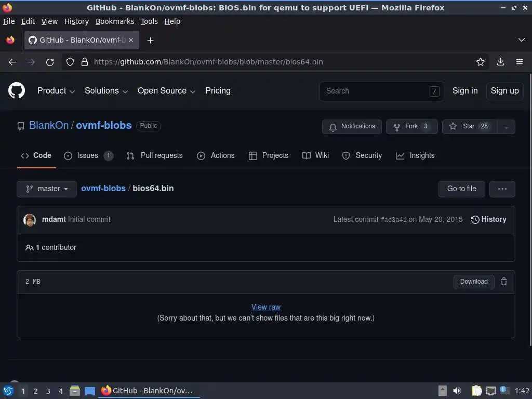Click the Download button
Image resolution: width=532 pixels, height=399 pixels.
pyautogui.click(x=474, y=282)
